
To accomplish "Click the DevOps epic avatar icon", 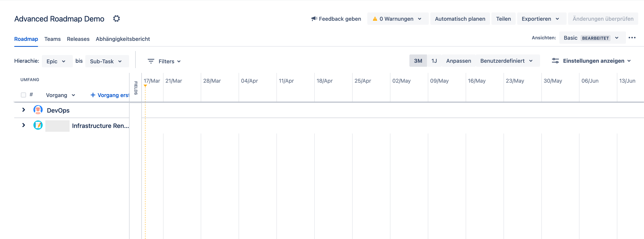I will (38, 110).
